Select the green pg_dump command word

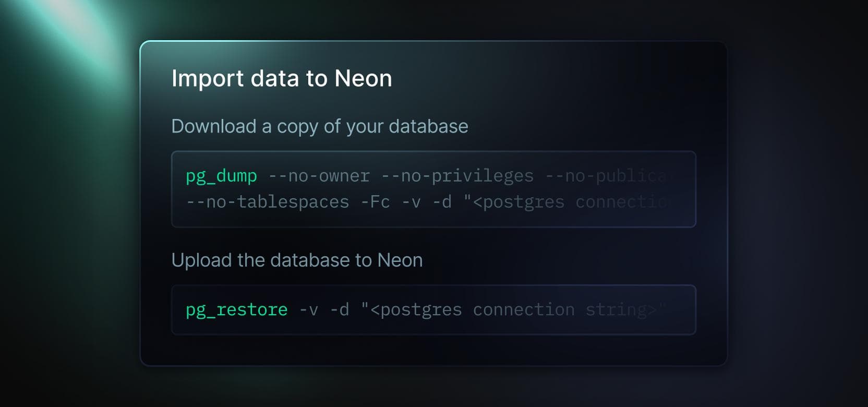pos(221,176)
